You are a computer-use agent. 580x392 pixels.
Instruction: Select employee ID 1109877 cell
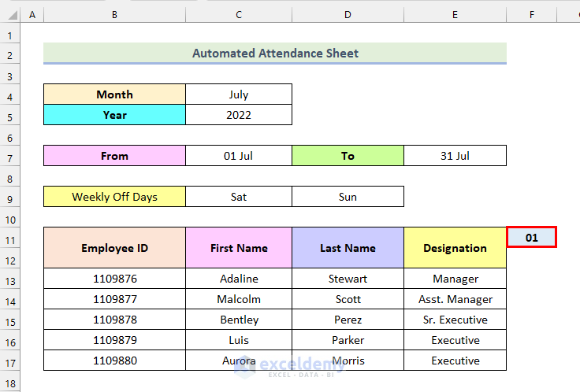coord(114,299)
